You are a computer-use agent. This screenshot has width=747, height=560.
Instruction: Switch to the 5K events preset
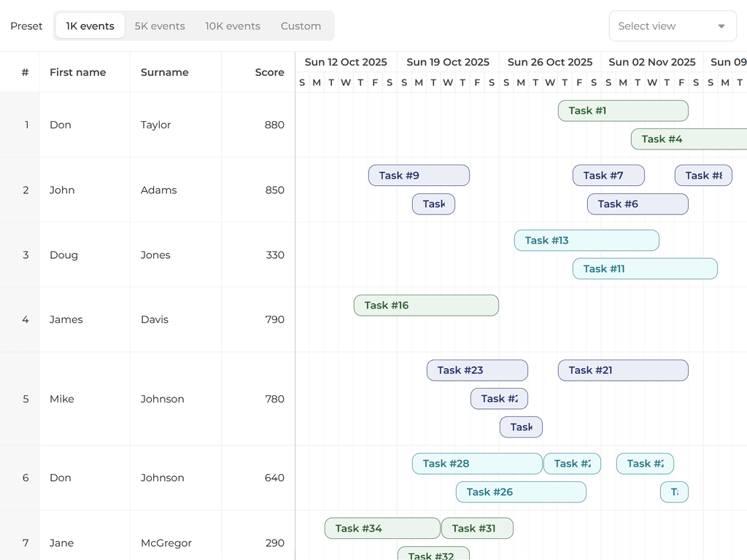[x=160, y=26]
